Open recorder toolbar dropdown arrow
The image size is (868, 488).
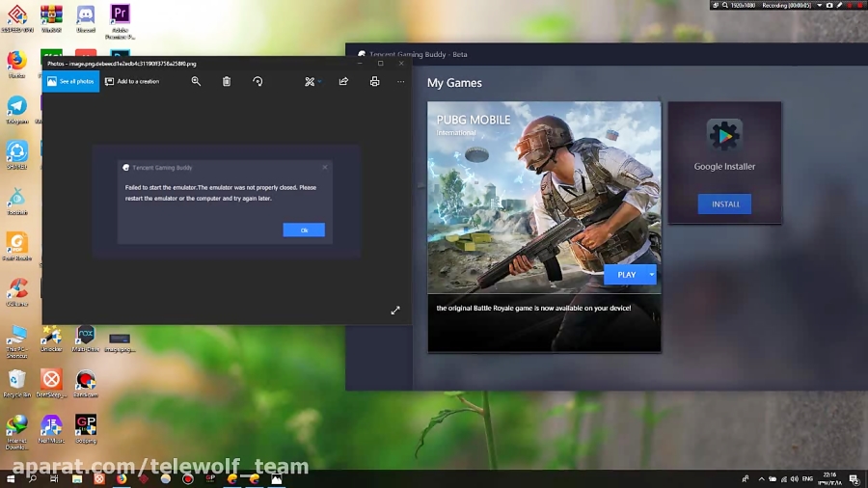point(819,6)
